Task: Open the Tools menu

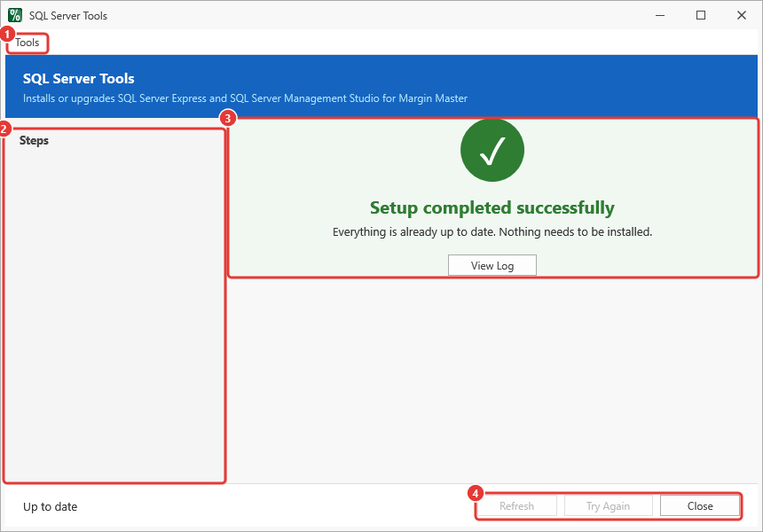Action: (27, 43)
